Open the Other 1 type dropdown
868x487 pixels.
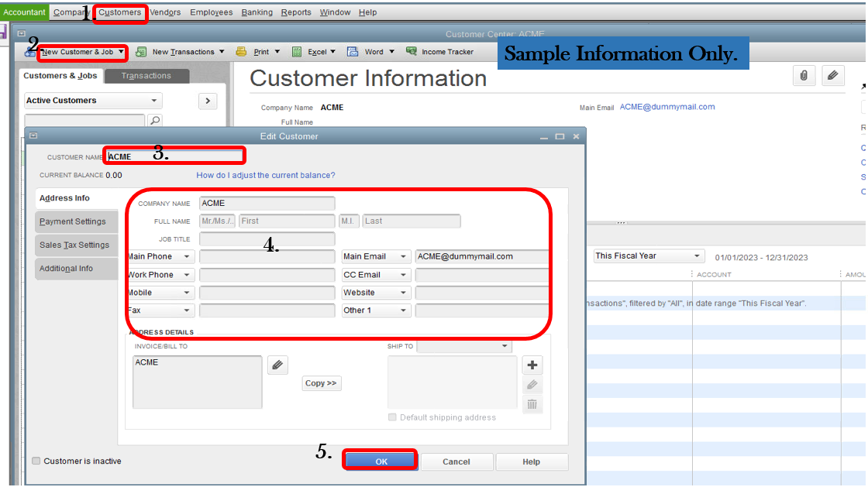(376, 310)
